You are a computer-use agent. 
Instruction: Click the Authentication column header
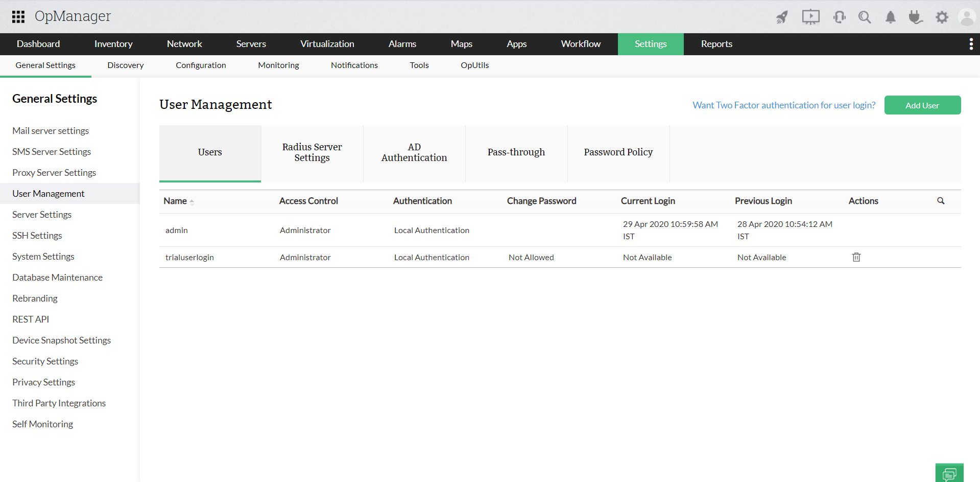[422, 201]
